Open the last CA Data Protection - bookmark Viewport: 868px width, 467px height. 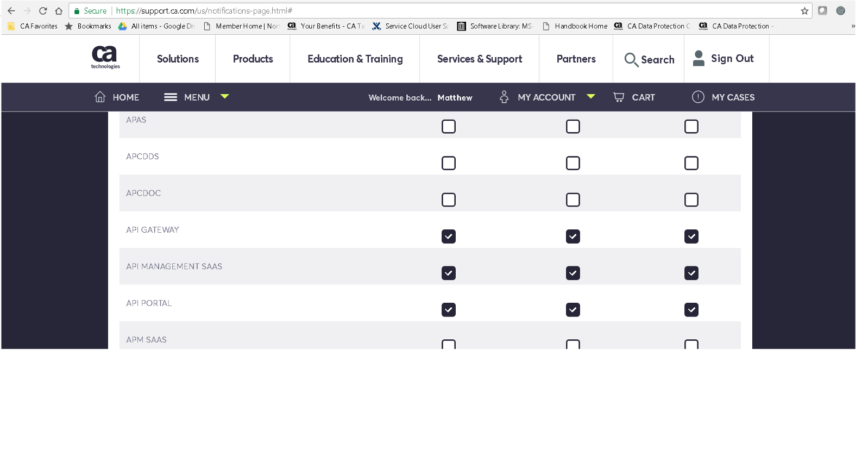click(737, 26)
